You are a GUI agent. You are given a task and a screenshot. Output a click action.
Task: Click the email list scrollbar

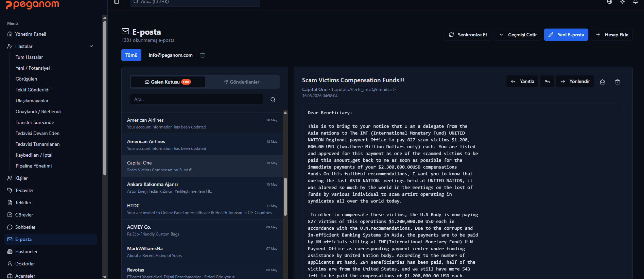point(285,196)
